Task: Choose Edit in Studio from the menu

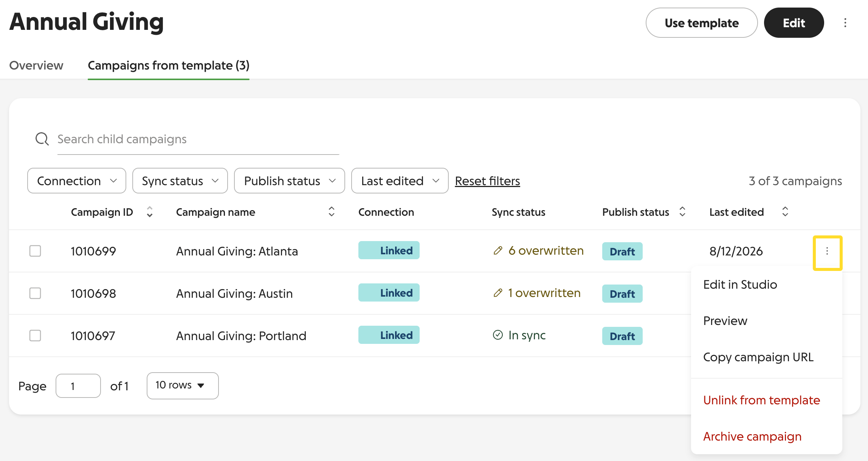Action: (x=740, y=285)
